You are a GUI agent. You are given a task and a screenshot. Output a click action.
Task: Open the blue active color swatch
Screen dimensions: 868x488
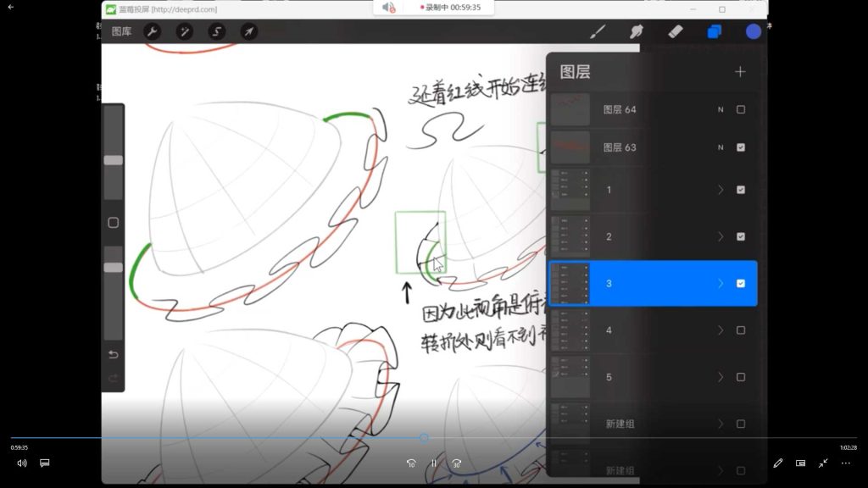tap(753, 31)
